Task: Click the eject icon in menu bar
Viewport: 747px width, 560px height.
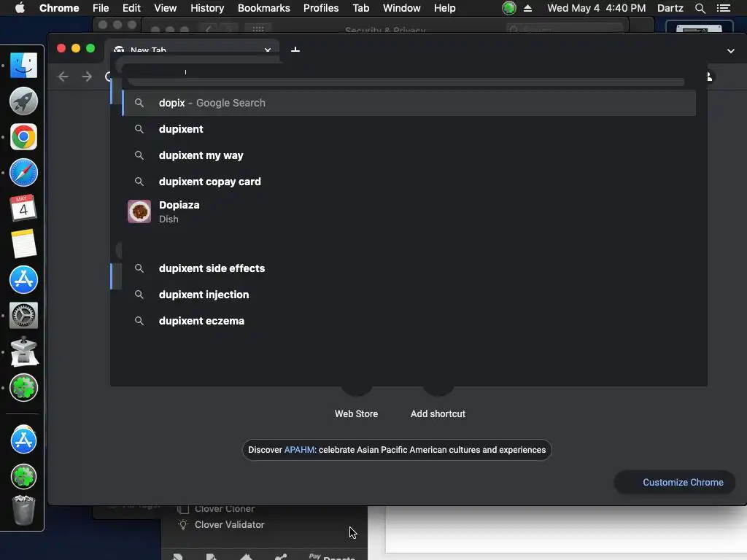Action: (x=528, y=8)
